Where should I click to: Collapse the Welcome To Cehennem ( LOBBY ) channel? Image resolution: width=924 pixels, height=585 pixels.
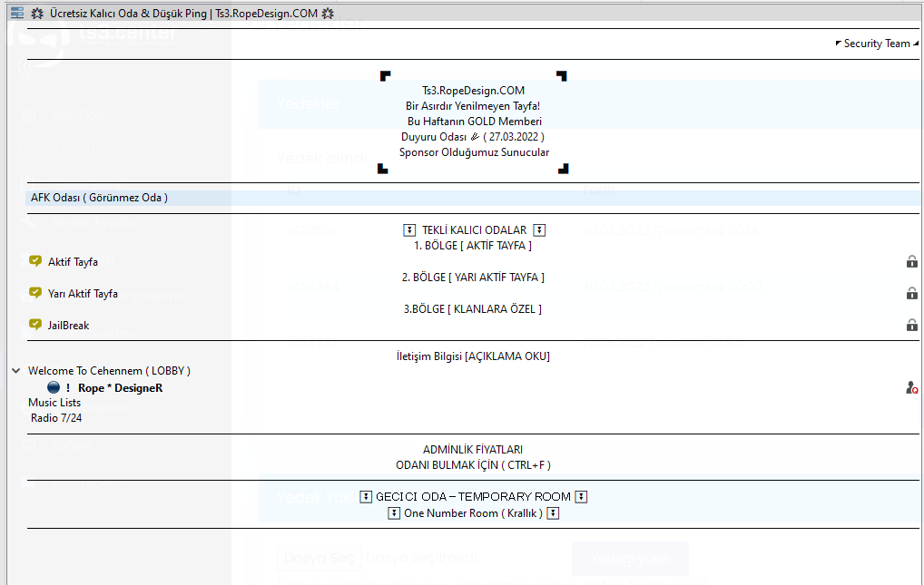point(16,371)
